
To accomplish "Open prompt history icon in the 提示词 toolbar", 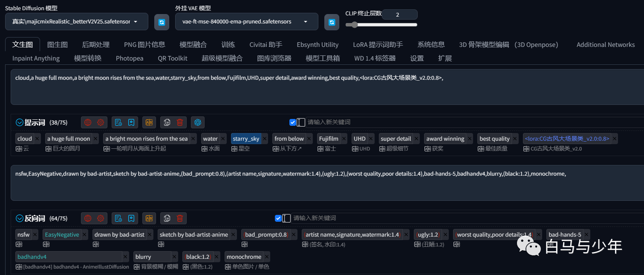I will (x=118, y=122).
